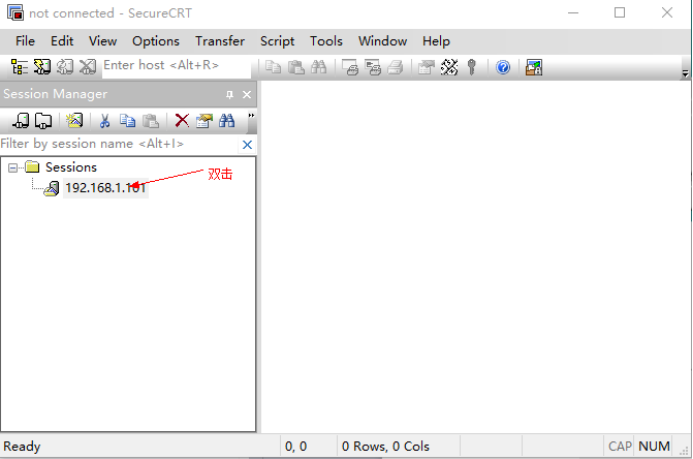Click the Enter host input box
The image size is (693, 459).
(x=176, y=67)
